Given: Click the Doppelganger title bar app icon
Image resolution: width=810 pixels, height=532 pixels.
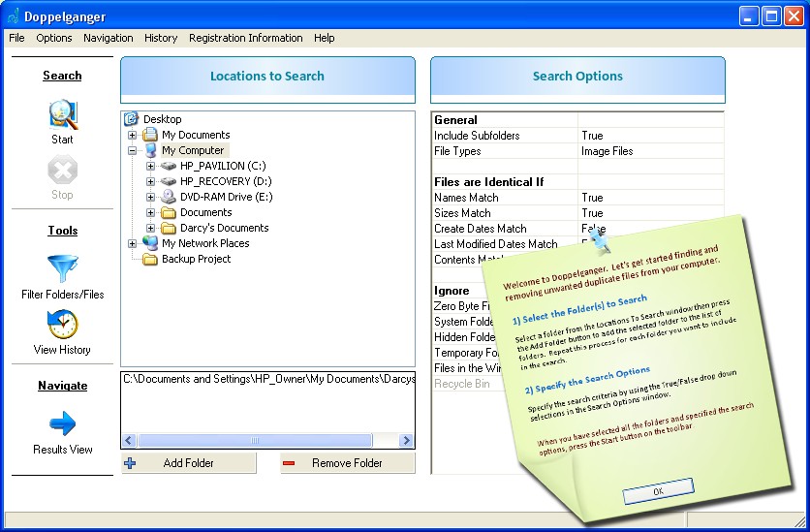Looking at the screenshot, I should point(14,16).
